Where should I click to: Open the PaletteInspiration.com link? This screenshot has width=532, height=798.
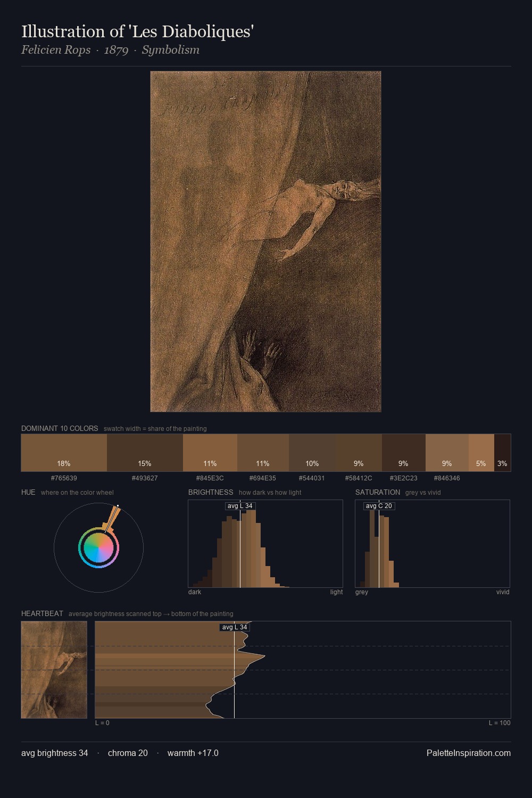469,753
